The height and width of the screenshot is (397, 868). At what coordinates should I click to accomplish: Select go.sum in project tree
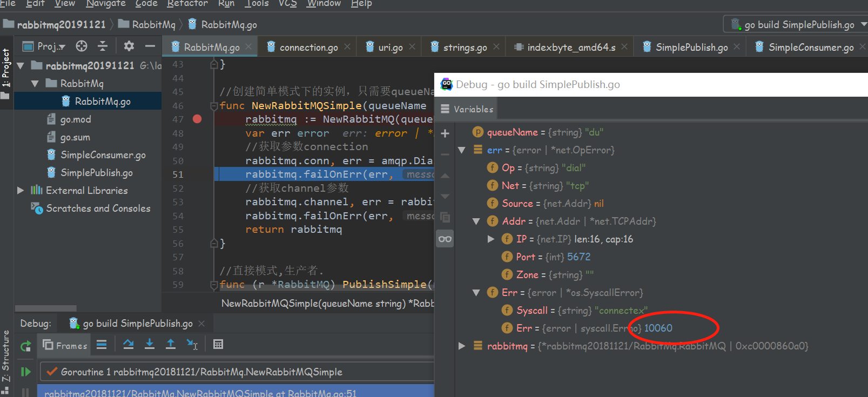pos(75,137)
